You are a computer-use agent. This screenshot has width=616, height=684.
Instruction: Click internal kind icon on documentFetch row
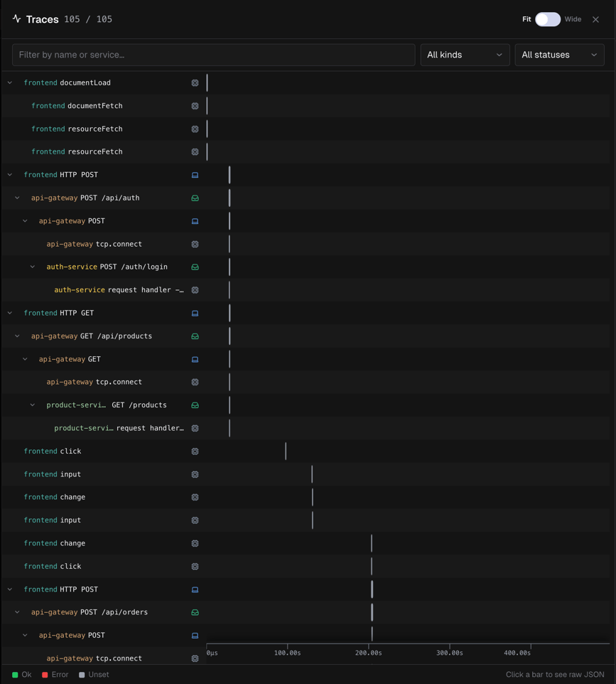tap(195, 106)
